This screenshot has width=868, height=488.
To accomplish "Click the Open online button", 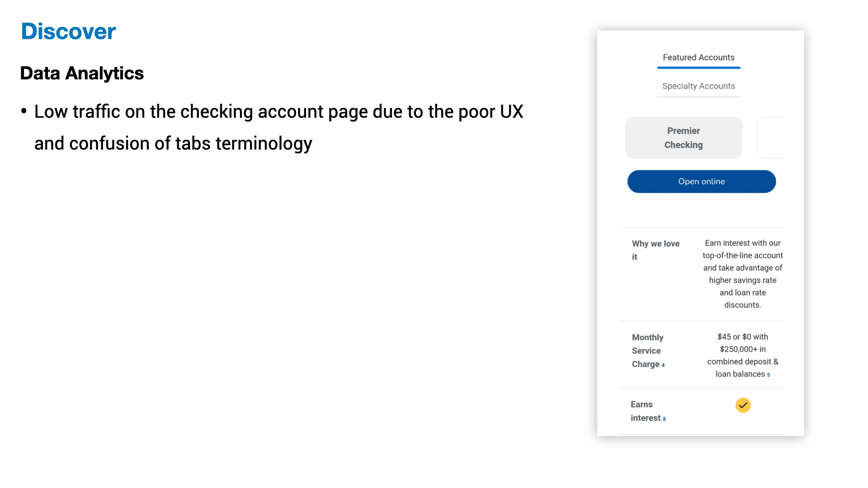I will tap(701, 182).
